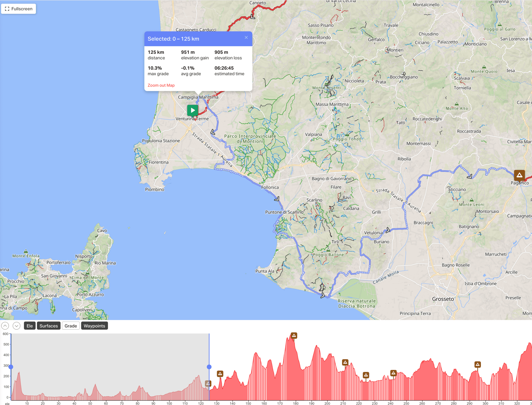This screenshot has height=405, width=532.
Task: Click the left selection handle at 0 km
Action: [x=11, y=367]
